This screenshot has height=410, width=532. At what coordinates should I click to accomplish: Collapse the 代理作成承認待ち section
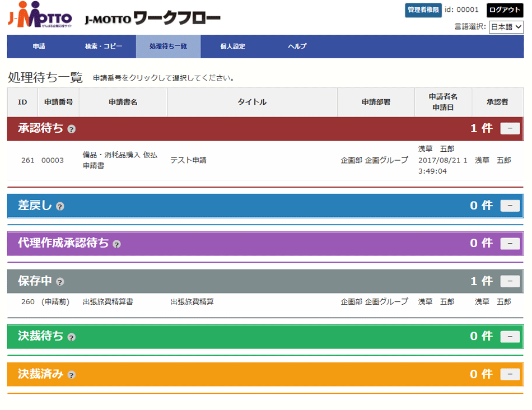coord(510,243)
